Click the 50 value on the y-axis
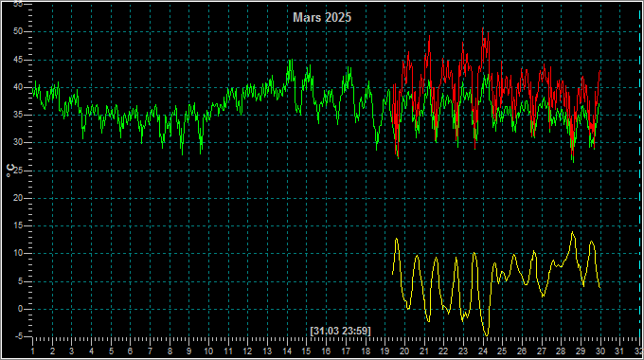The height and width of the screenshot is (360, 644). (18, 31)
